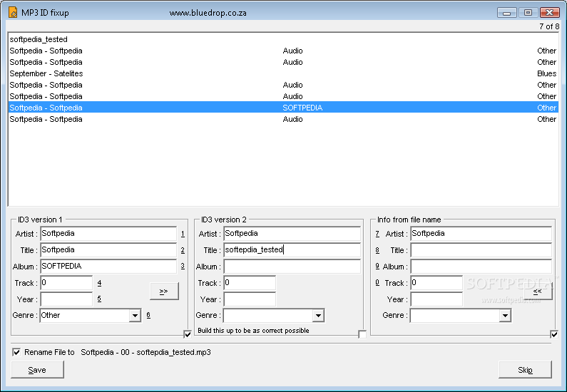The width and height of the screenshot is (567, 392).
Task: Select the September - Satelites list row
Action: 283,73
